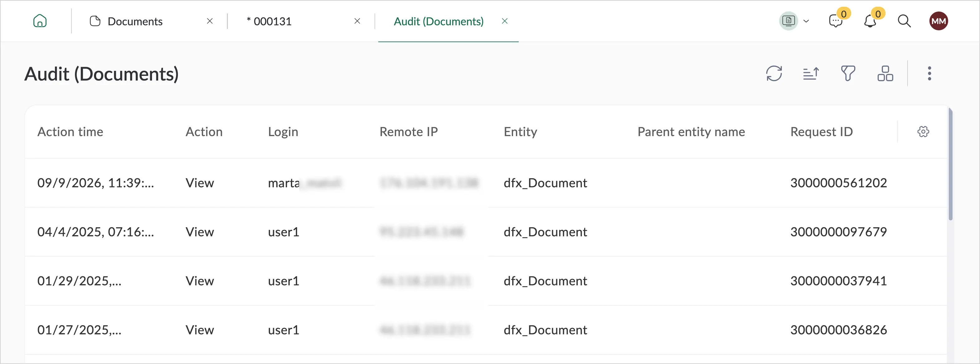
Task: Close the Audit (Documents) tab
Action: (505, 21)
